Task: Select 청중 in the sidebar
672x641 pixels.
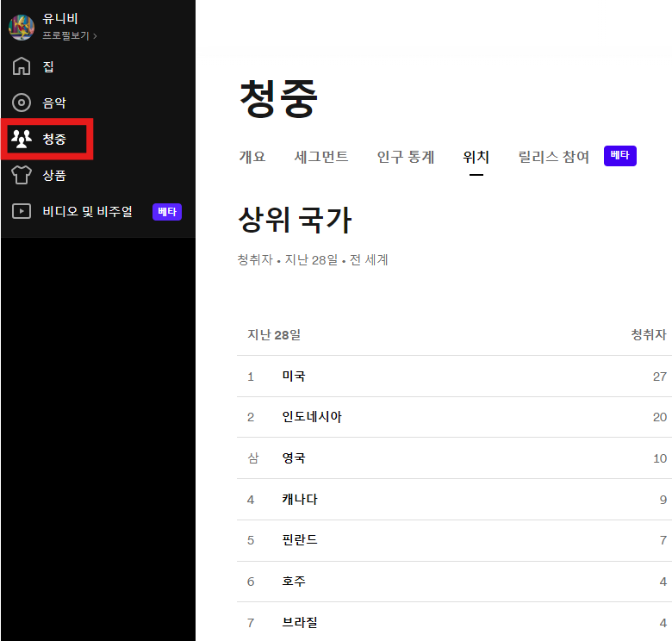Action: tap(54, 139)
